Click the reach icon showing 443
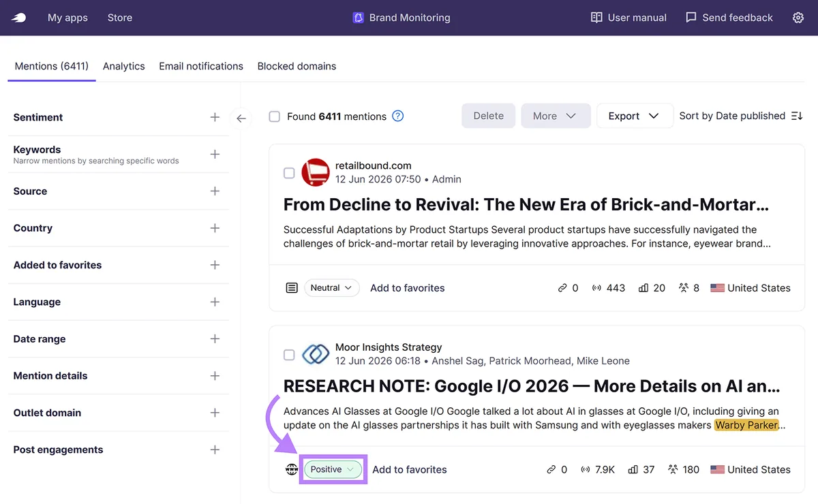818x504 pixels. (596, 288)
